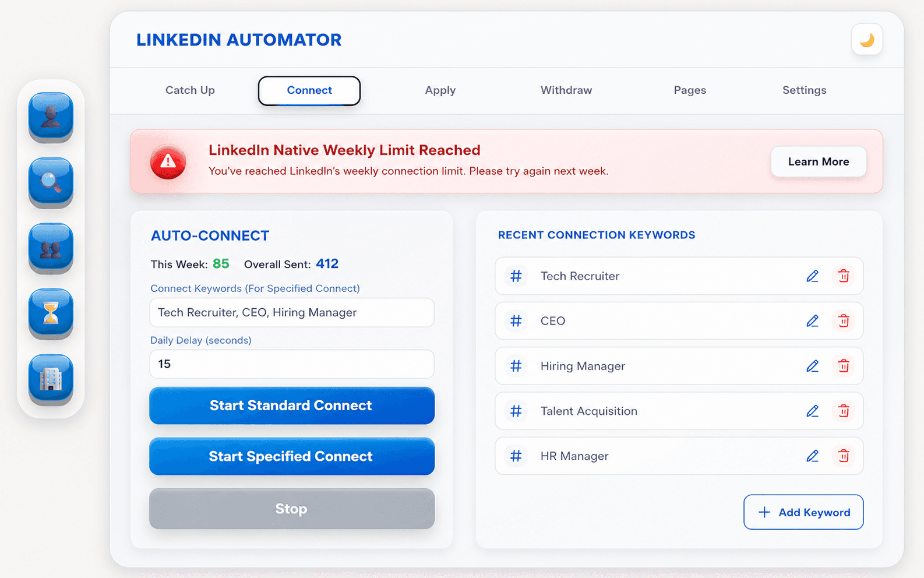The height and width of the screenshot is (578, 924).
Task: Click the hash icon beside CEO
Action: coord(516,321)
